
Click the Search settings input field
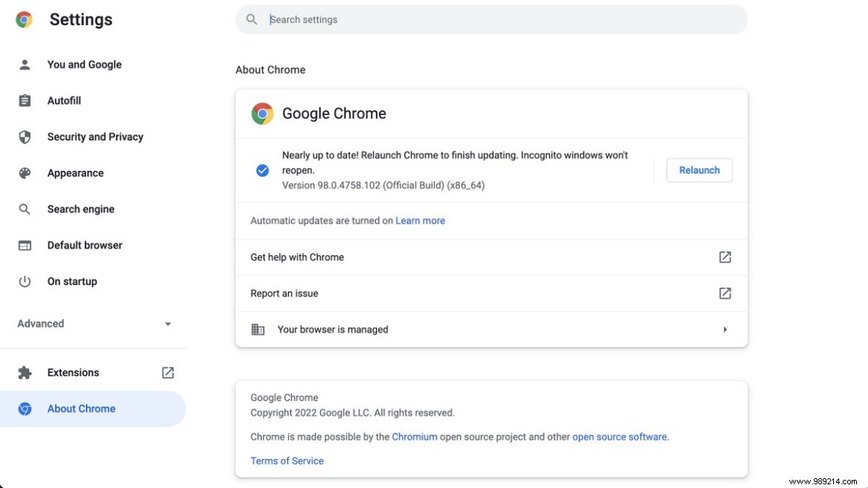491,19
